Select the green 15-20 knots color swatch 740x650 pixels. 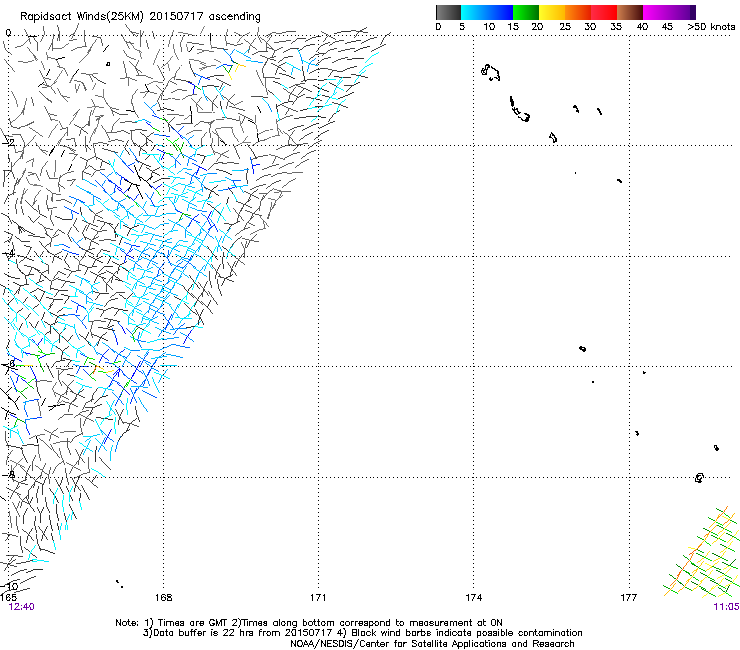tap(526, 12)
